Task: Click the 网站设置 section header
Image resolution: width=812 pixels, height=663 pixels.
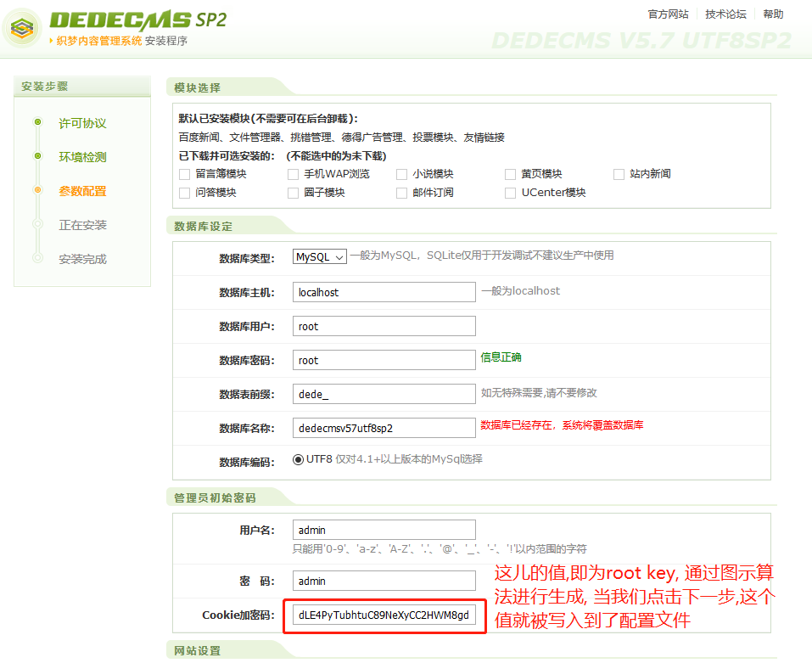Action: coord(198,650)
